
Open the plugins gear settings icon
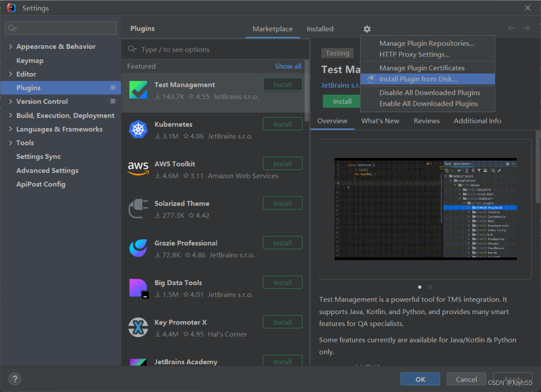[367, 29]
